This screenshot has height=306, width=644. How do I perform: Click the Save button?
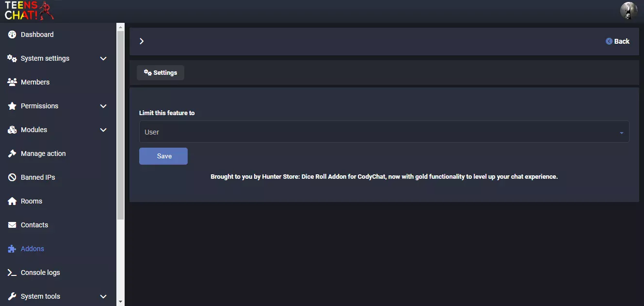click(x=163, y=156)
